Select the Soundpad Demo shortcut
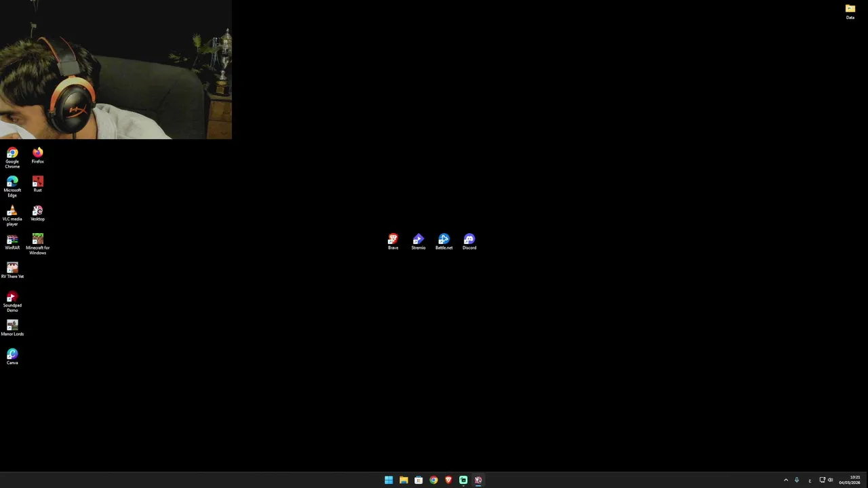The height and width of the screenshot is (488, 868). (12, 302)
